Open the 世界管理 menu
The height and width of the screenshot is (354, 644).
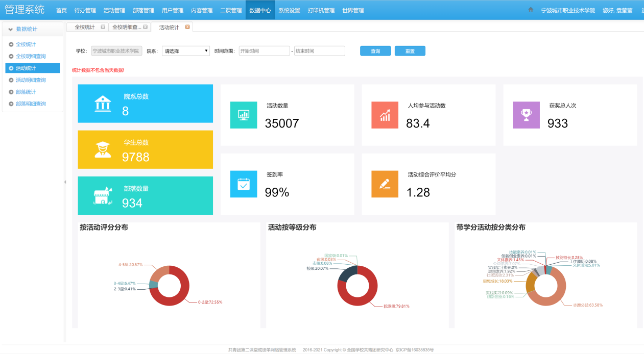tap(353, 10)
